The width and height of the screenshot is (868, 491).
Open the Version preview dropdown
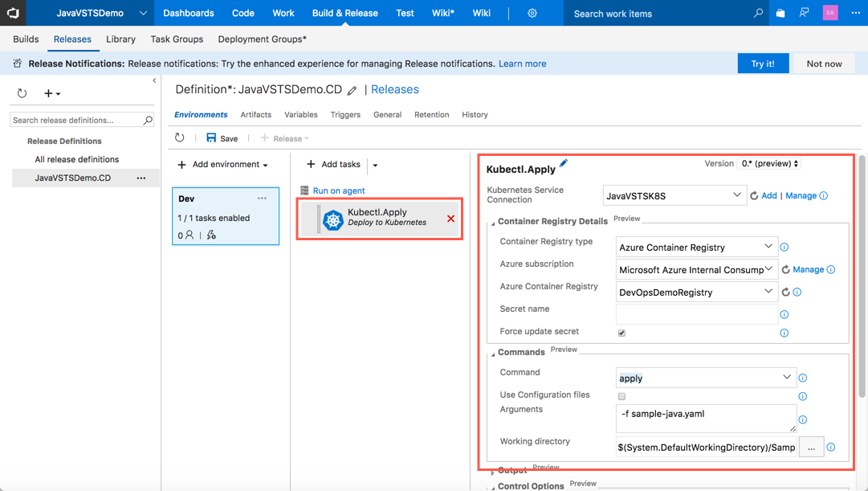click(768, 163)
